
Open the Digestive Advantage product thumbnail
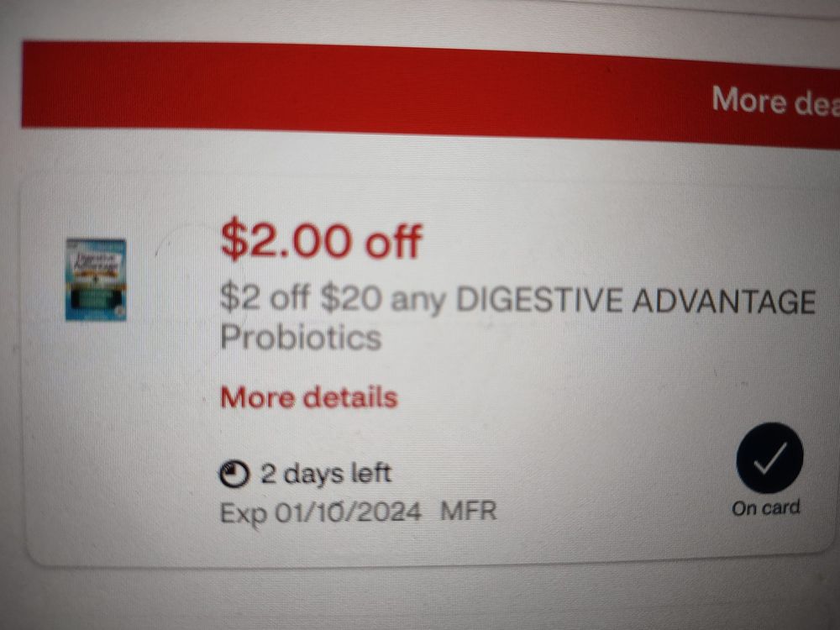click(96, 280)
